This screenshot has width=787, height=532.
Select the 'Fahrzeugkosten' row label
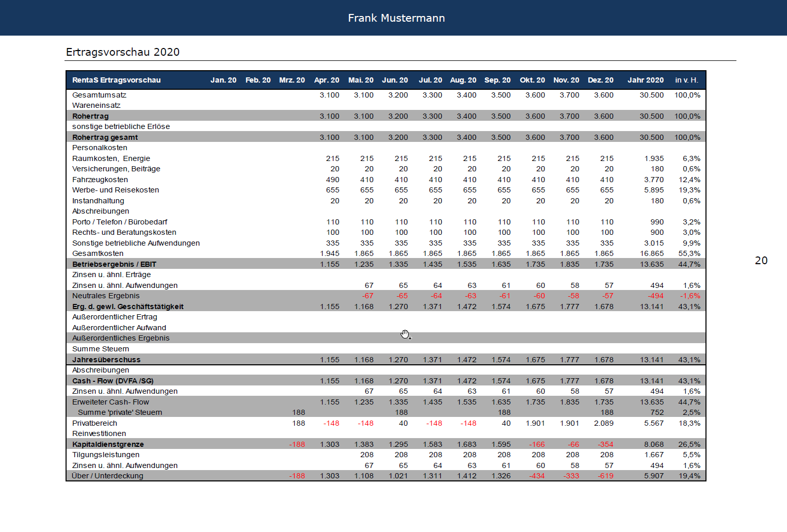point(100,180)
